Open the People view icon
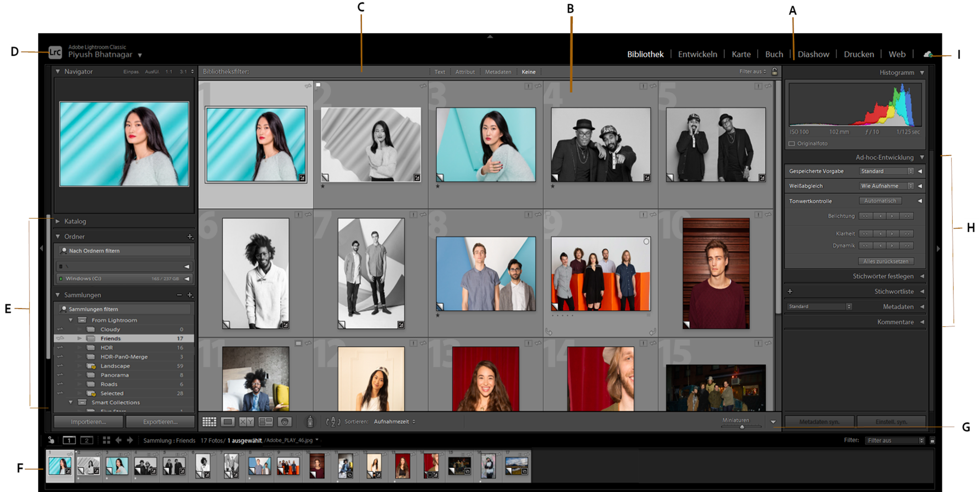 pos(285,421)
